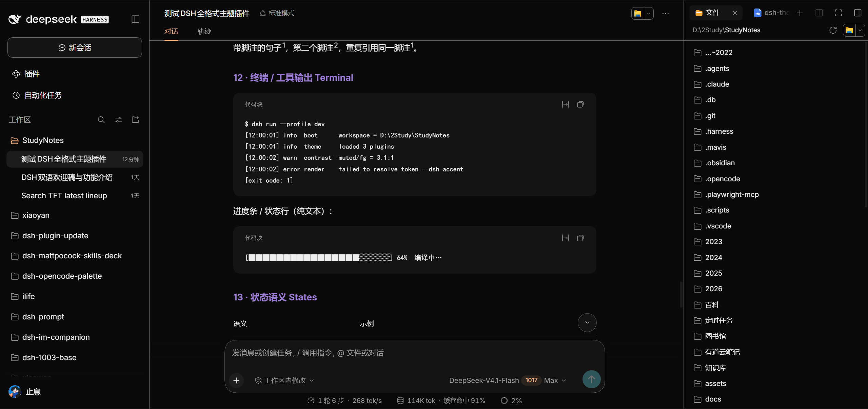Collapse the left sidebar panel icon

[135, 19]
